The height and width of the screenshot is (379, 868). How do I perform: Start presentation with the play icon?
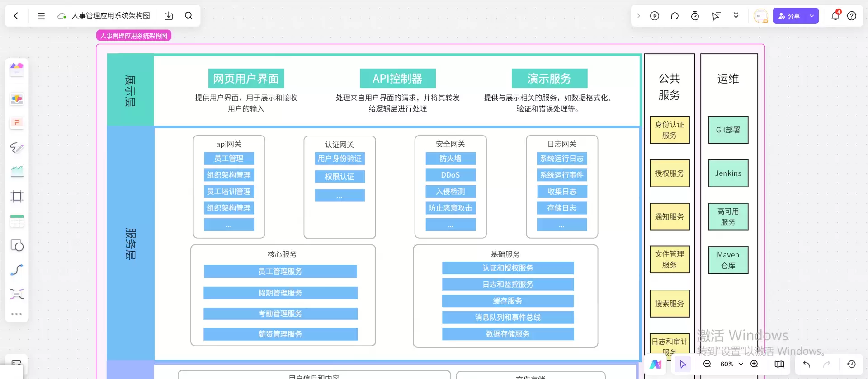[x=655, y=16]
